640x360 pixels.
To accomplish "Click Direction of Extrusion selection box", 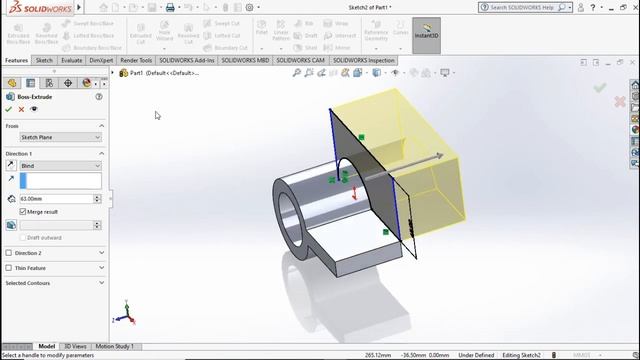I will [x=60, y=181].
